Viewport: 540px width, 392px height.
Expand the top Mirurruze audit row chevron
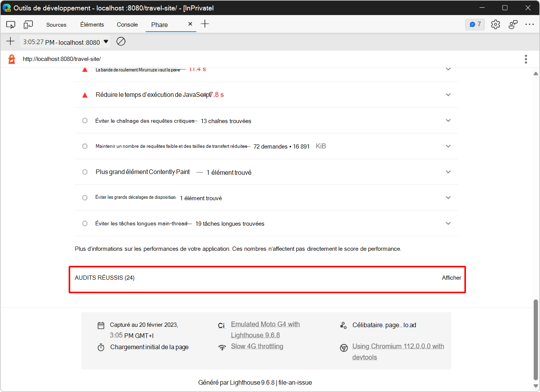[x=448, y=69]
